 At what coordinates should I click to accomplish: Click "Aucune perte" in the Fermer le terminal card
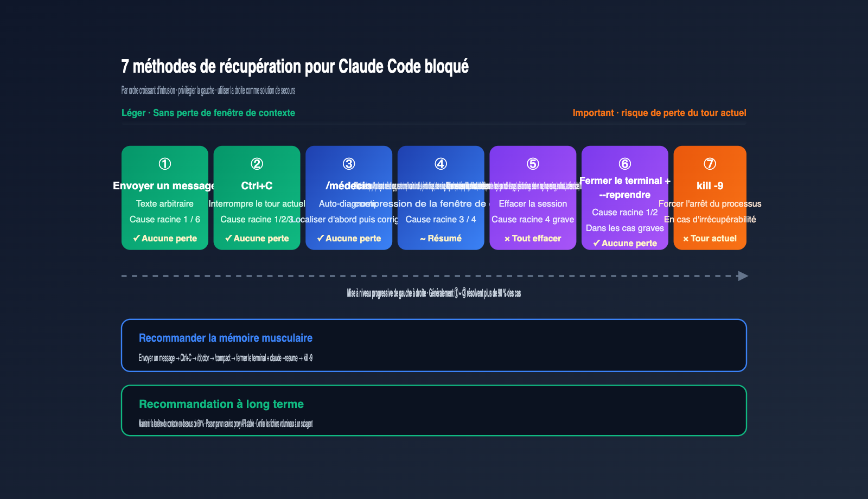[625, 243]
